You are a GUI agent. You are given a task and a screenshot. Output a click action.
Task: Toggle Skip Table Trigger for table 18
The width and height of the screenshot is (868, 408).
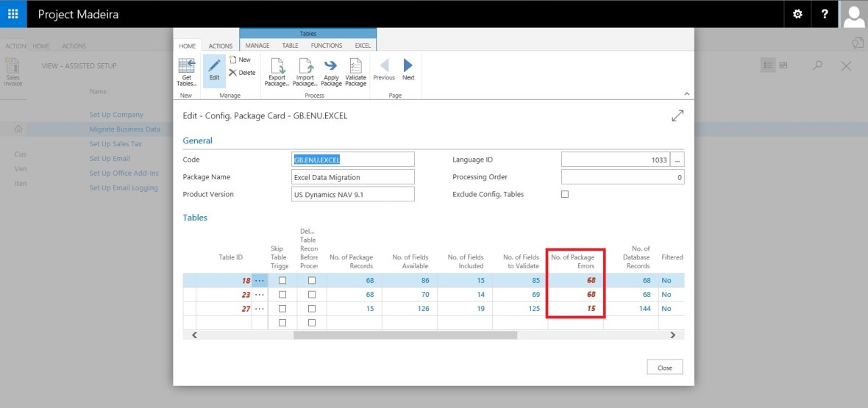[282, 281]
